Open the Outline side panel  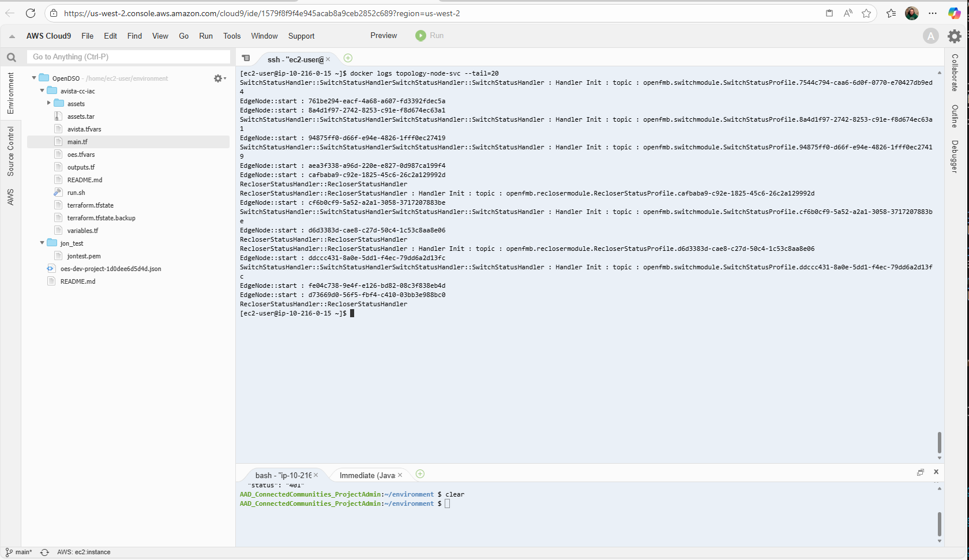(x=955, y=116)
